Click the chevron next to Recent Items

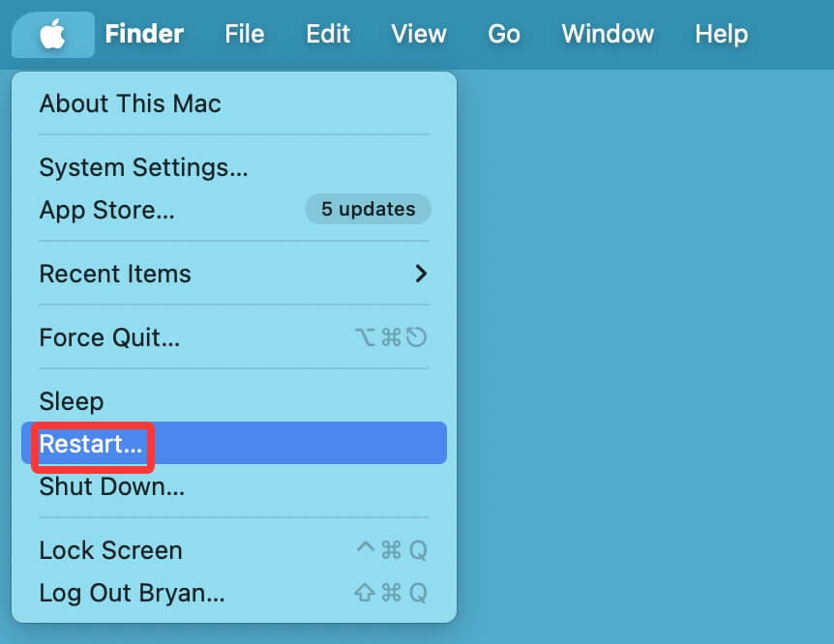(420, 274)
